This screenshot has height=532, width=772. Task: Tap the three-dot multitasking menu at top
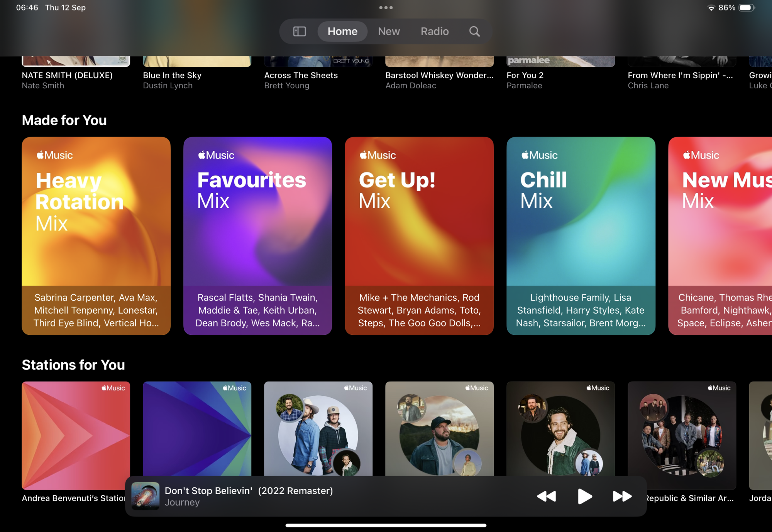[x=386, y=8]
